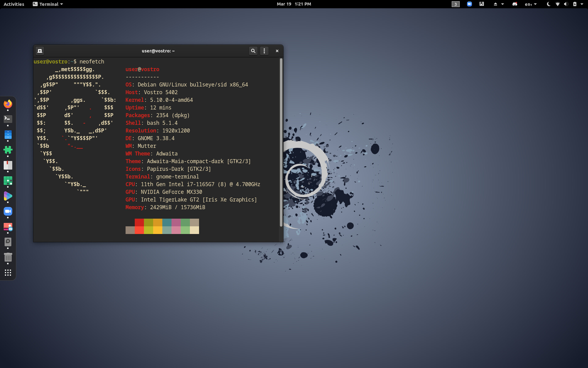Open Zoom from the dock

tap(8, 211)
